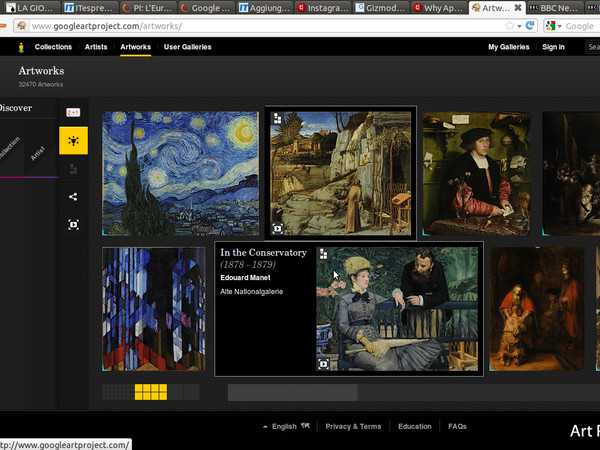Switch to the Instagra... tab
The width and height of the screenshot is (600, 450).
tap(323, 8)
